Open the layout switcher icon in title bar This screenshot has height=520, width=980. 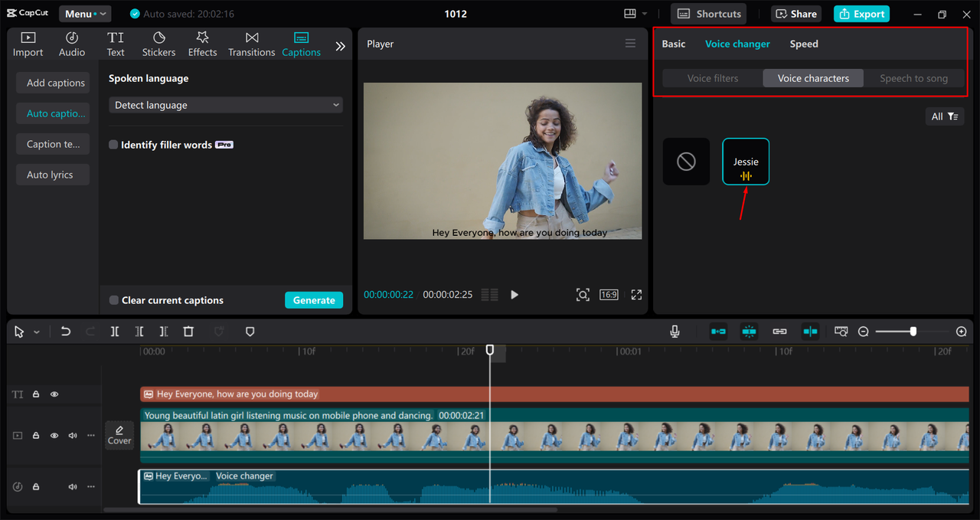tap(630, 14)
